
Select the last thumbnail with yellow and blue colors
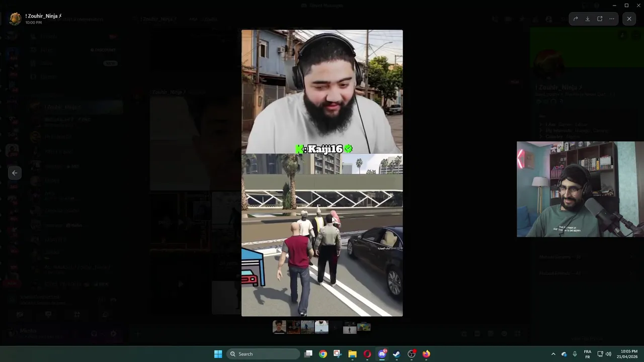[x=364, y=327]
